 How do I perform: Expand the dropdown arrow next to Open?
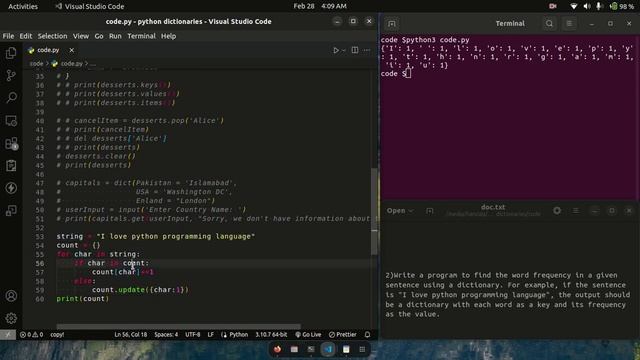(x=411, y=211)
